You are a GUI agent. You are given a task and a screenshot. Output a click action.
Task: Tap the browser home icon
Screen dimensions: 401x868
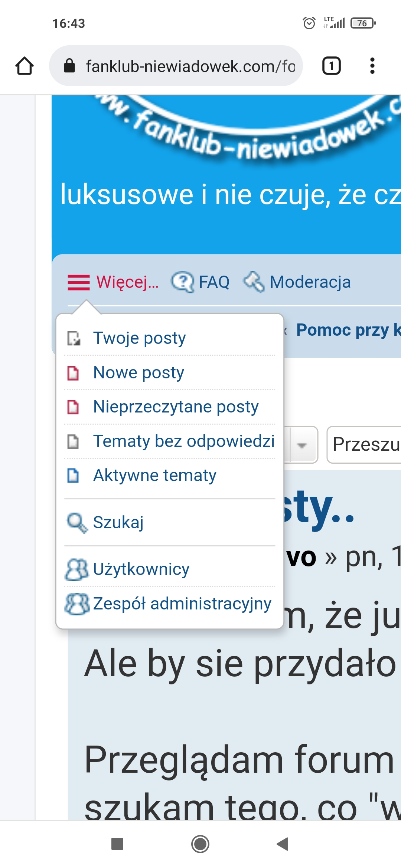(25, 66)
